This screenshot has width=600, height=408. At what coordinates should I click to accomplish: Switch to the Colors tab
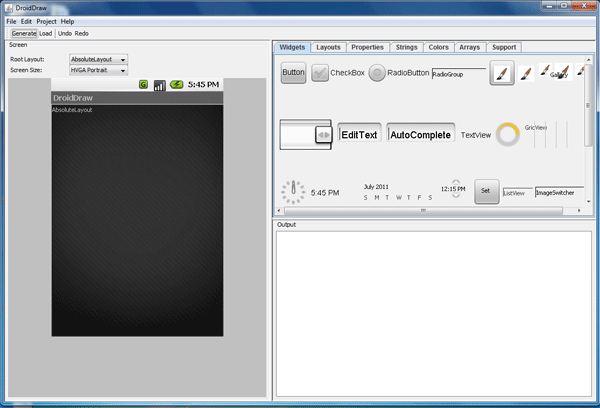[x=439, y=47]
